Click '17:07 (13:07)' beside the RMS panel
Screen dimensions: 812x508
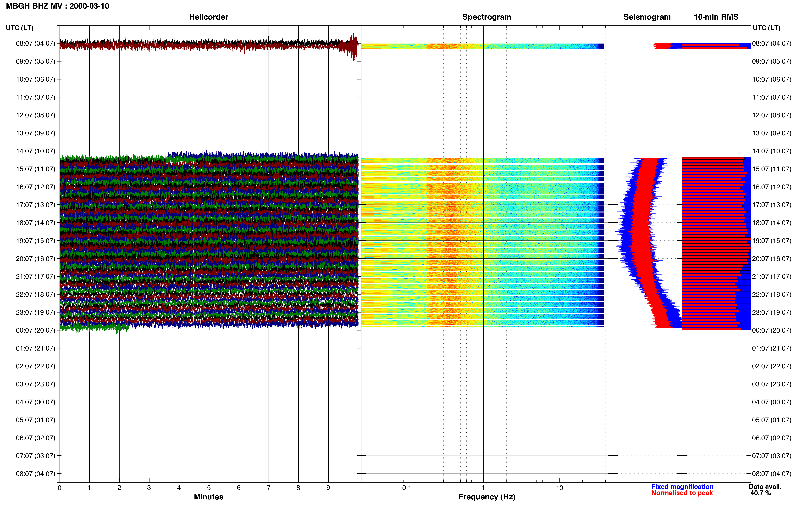[772, 205]
